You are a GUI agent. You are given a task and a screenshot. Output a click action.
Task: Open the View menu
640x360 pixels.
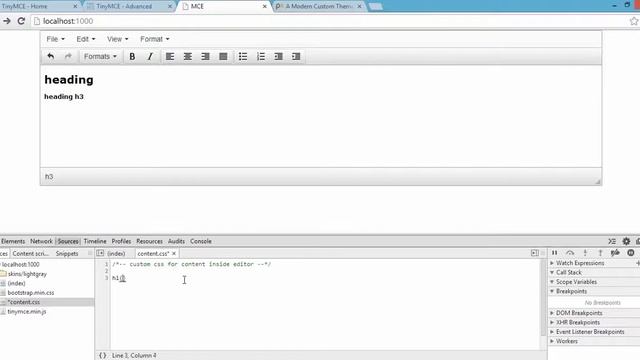[118, 39]
